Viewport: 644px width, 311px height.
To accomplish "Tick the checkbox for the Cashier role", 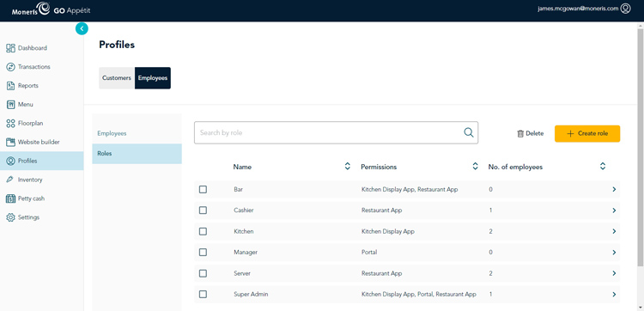I will pyautogui.click(x=203, y=210).
